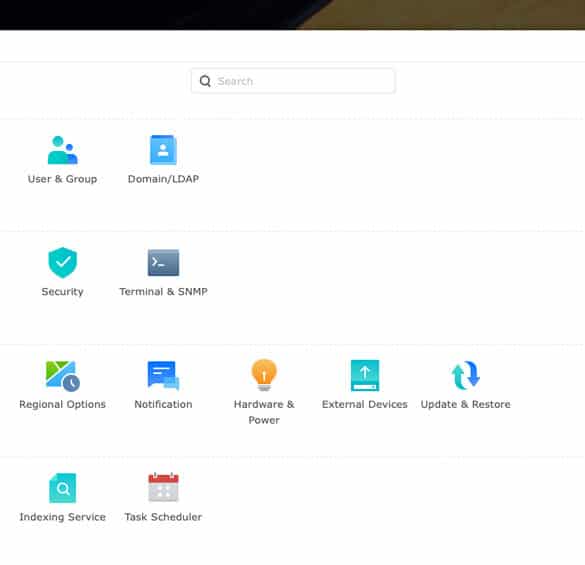Open the Notification icon

coord(163,375)
